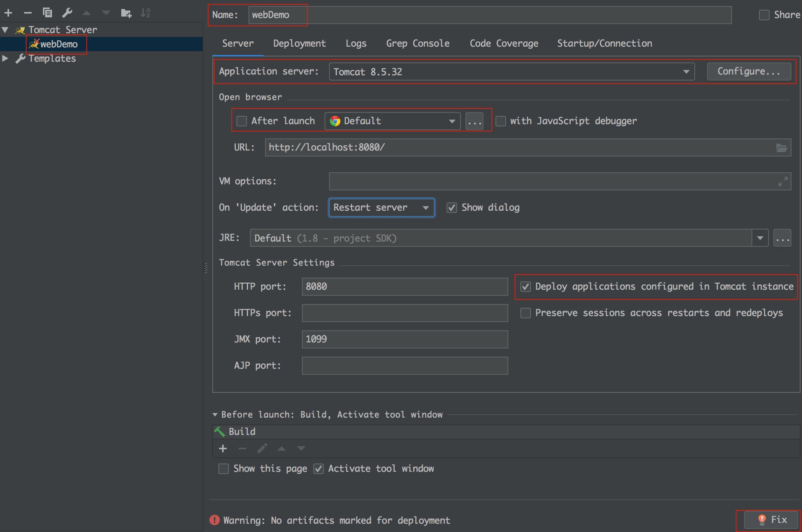This screenshot has height=532, width=802.
Task: Click the red warning icon at the bottom
Action: click(214, 520)
